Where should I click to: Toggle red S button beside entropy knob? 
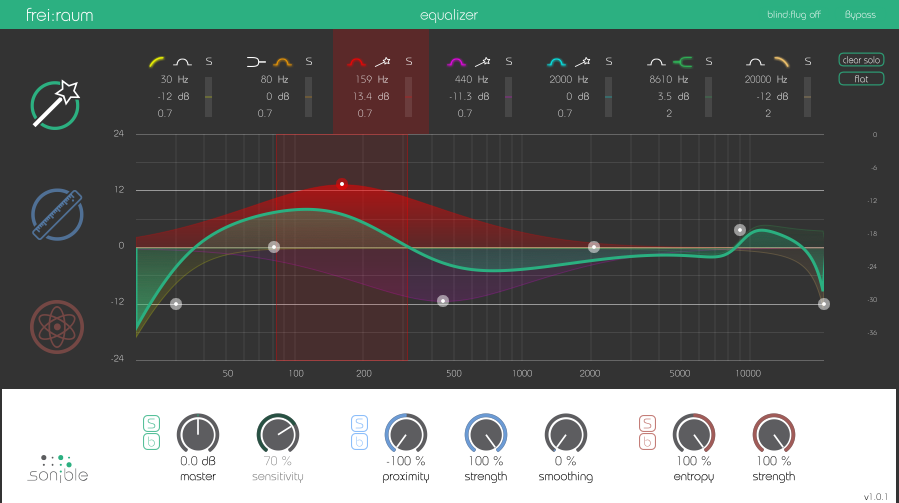(x=647, y=423)
